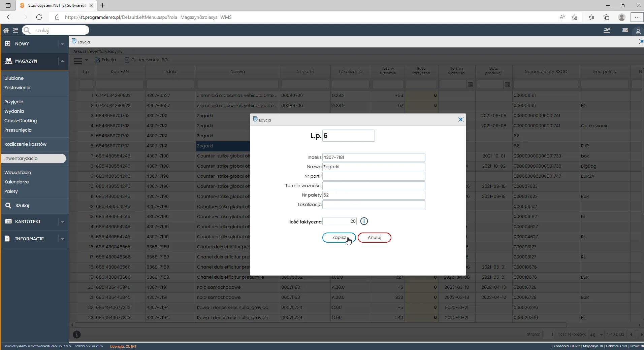Click Generowanie BO toolbar button

pos(146,60)
